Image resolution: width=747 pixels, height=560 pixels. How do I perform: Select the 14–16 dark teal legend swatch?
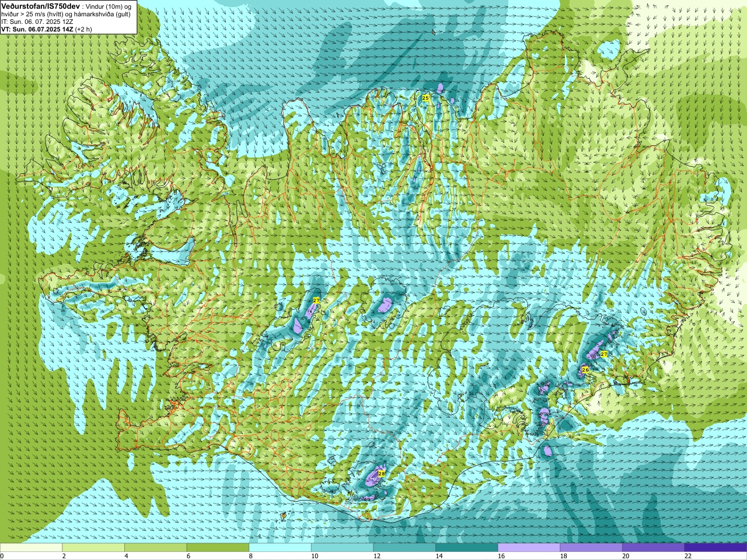tap(467, 548)
